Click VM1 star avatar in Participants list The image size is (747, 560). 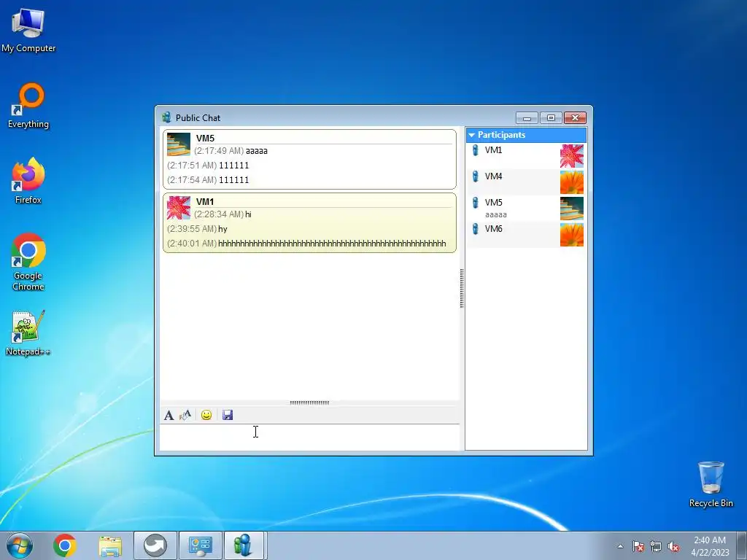(572, 156)
